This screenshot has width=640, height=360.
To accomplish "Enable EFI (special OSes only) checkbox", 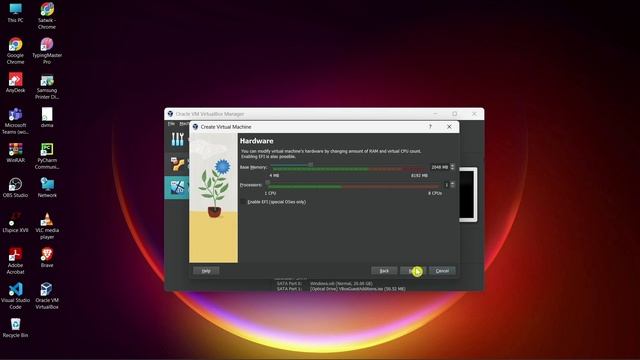I will coord(244,202).
